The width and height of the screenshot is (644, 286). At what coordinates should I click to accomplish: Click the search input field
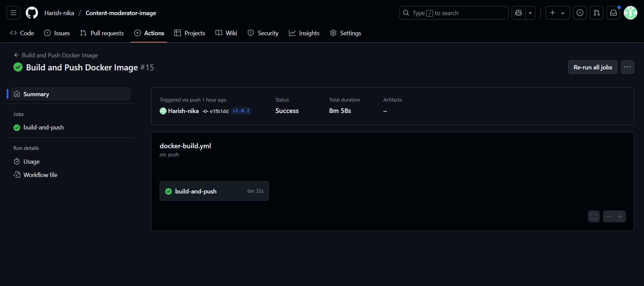pos(454,13)
